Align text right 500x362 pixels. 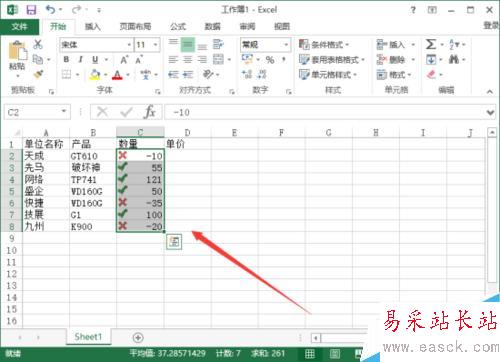(202, 60)
